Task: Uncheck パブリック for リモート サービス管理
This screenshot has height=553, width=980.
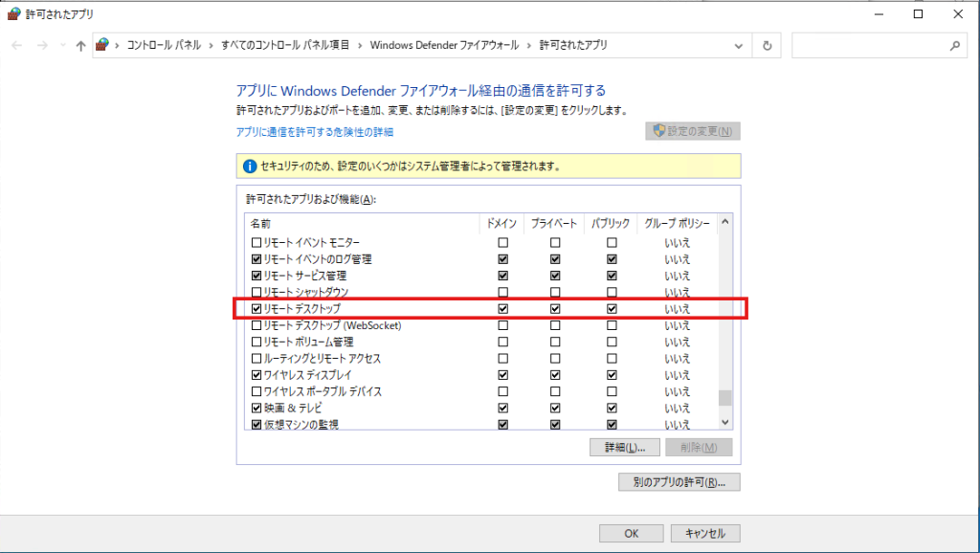Action: (611, 276)
